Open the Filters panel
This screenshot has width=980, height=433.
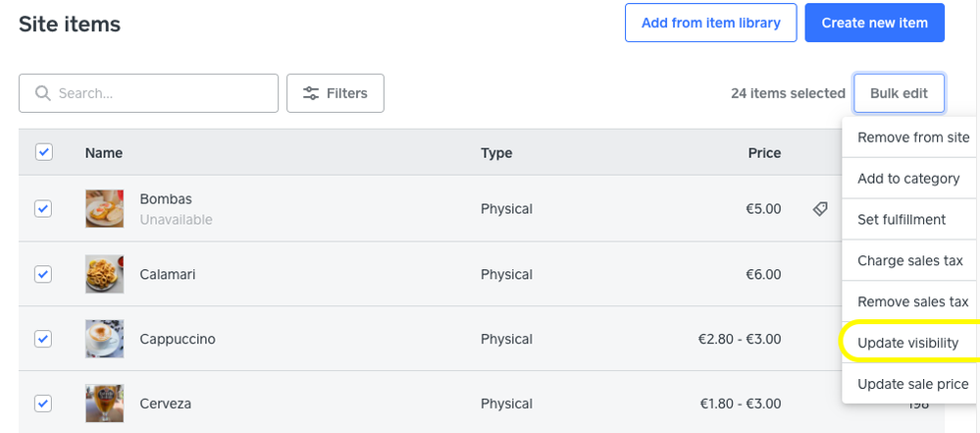pos(335,93)
